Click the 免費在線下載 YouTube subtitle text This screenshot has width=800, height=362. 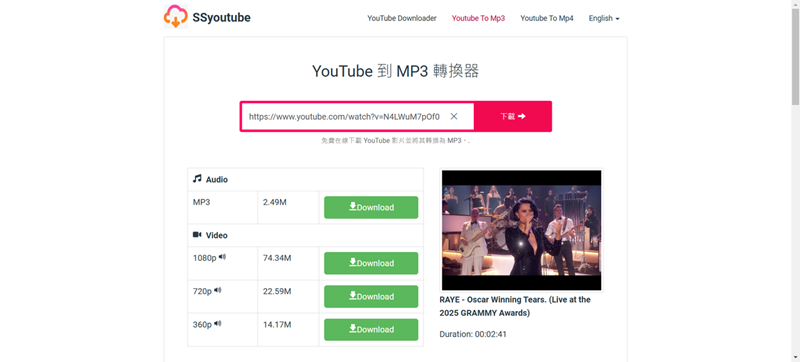coord(395,141)
